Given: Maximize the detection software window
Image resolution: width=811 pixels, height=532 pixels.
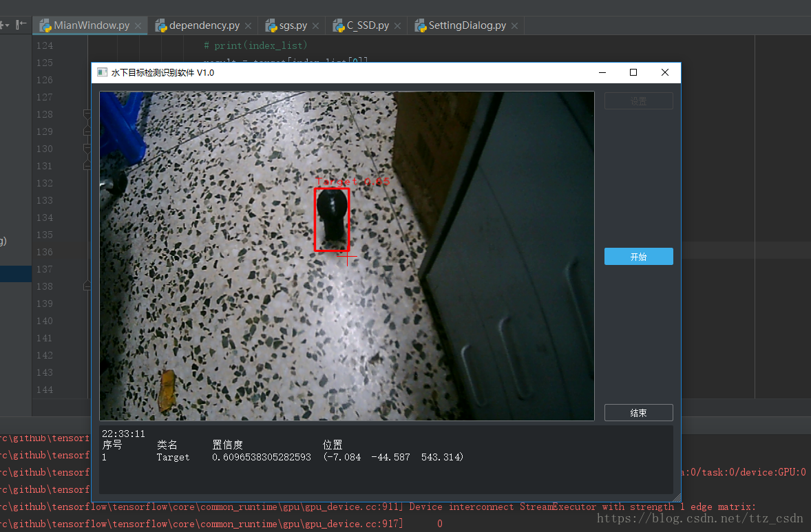Looking at the screenshot, I should coord(633,72).
